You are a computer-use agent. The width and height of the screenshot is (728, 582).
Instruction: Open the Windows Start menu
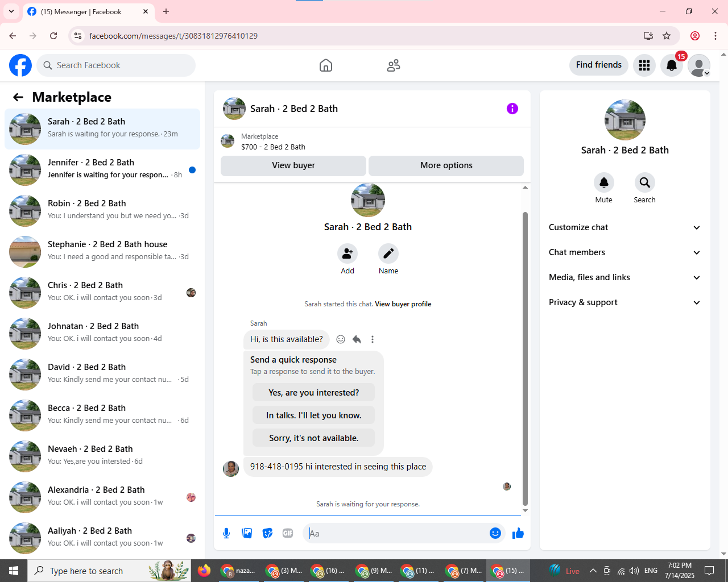point(14,571)
